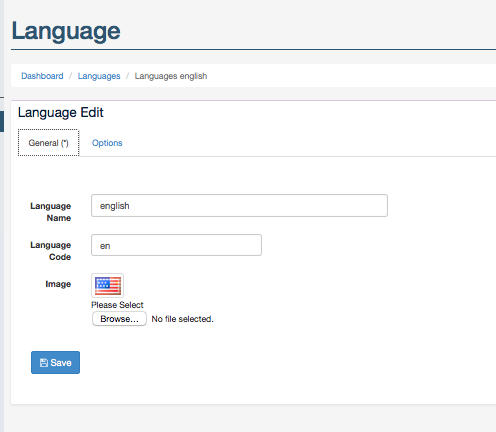This screenshot has height=432, width=496.
Task: Click the No file selected text
Action: [x=182, y=319]
